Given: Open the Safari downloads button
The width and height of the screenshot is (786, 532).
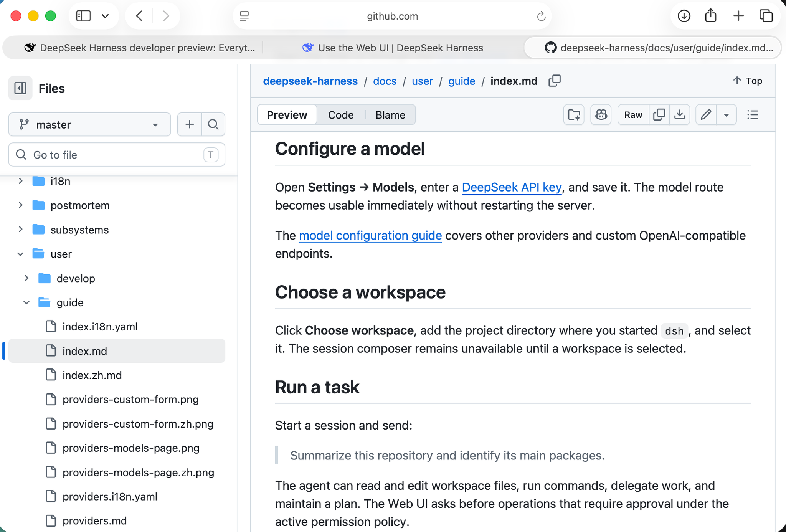Looking at the screenshot, I should click(x=684, y=16).
